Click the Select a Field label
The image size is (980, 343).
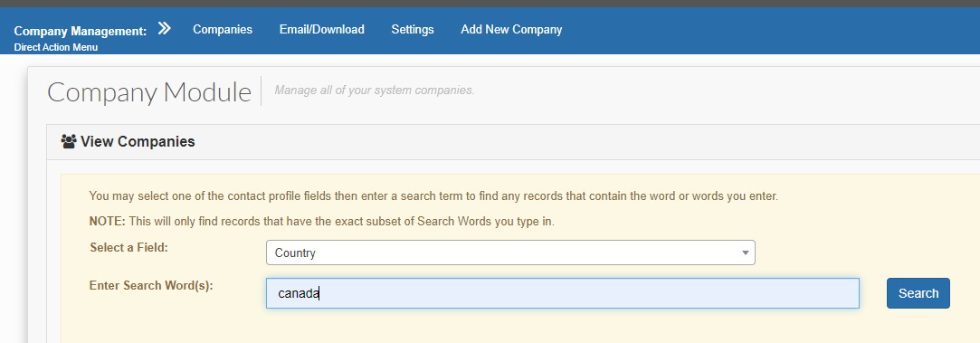coord(128,247)
